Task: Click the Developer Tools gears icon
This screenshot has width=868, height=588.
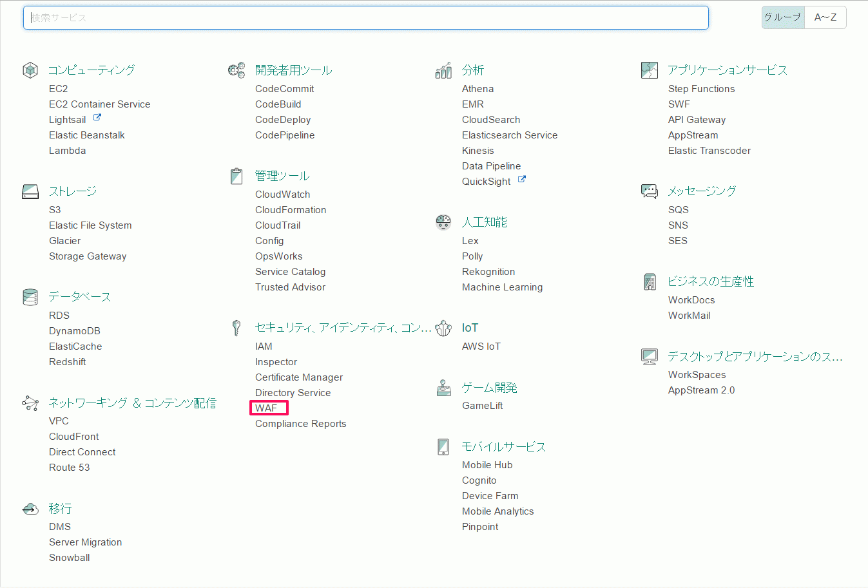Action: [x=236, y=70]
